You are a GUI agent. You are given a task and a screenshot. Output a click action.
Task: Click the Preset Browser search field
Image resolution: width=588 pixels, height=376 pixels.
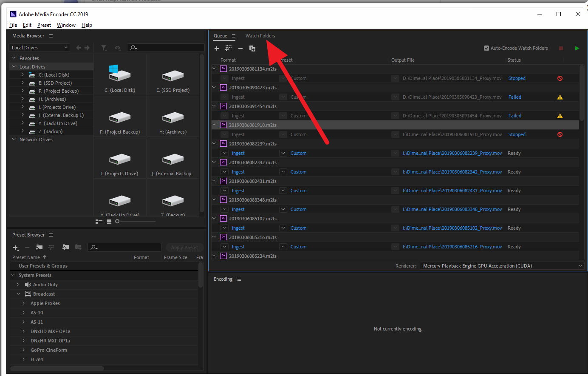(x=124, y=248)
